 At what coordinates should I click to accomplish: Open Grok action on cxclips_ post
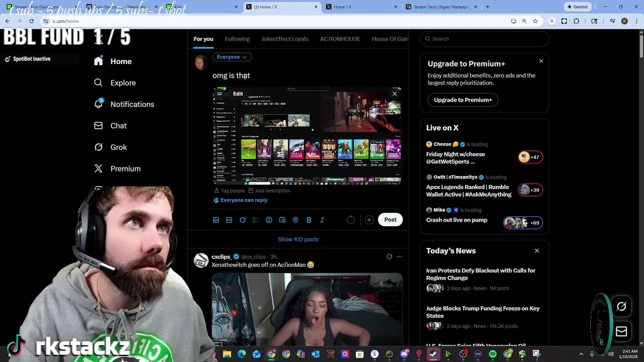389,256
